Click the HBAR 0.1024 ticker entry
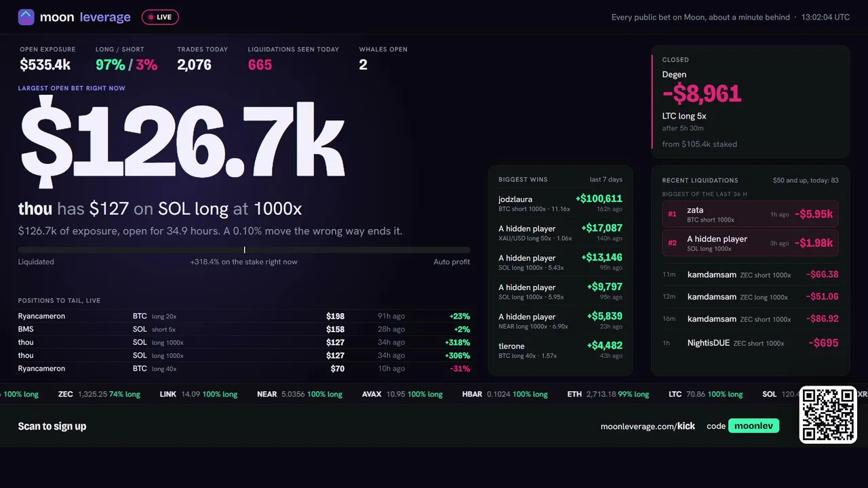This screenshot has width=868, height=488. tap(505, 394)
